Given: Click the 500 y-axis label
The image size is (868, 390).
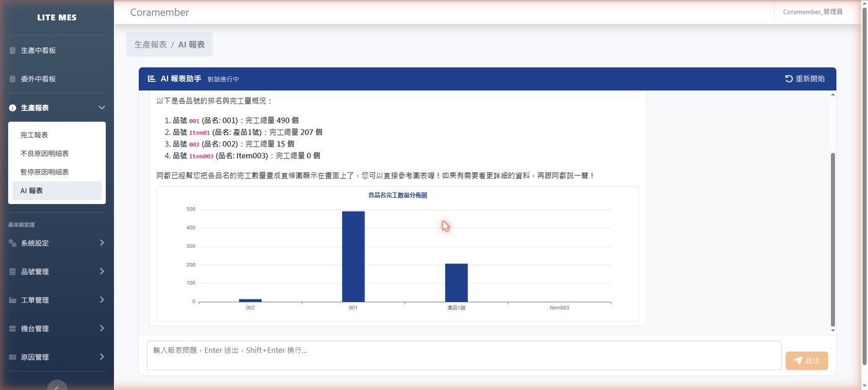Looking at the screenshot, I should tap(191, 210).
